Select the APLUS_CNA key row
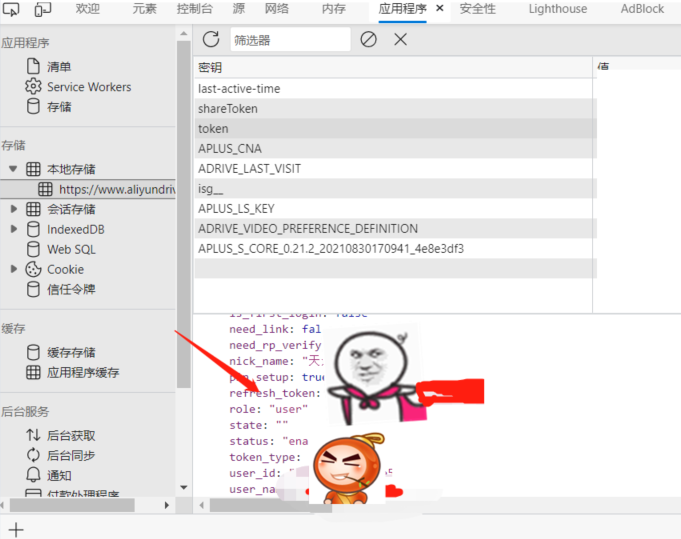 coord(395,149)
